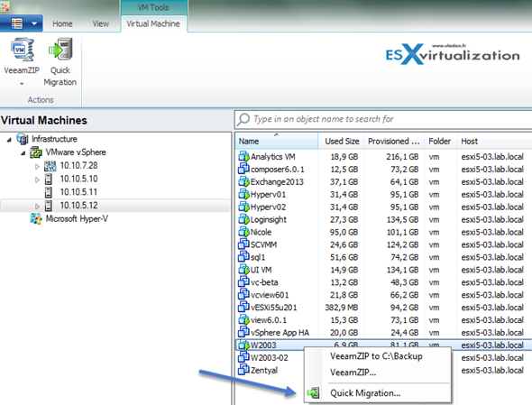Select the Virtual Machine ribbon tab
This screenshot has height=405, width=532.
coord(153,23)
